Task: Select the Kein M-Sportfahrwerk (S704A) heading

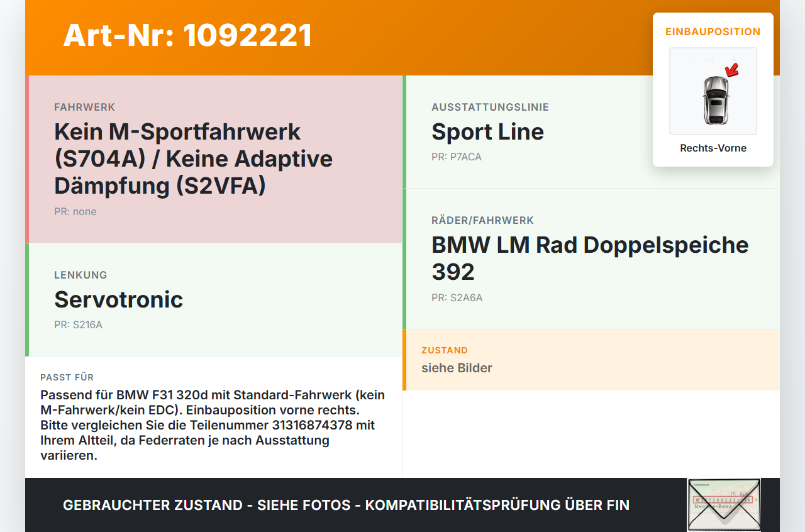Action: point(194,158)
